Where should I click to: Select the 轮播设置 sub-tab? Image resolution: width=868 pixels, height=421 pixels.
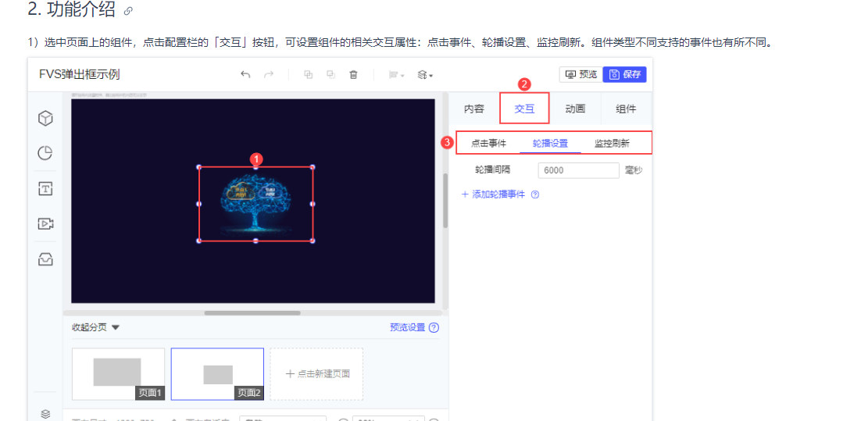tap(550, 143)
